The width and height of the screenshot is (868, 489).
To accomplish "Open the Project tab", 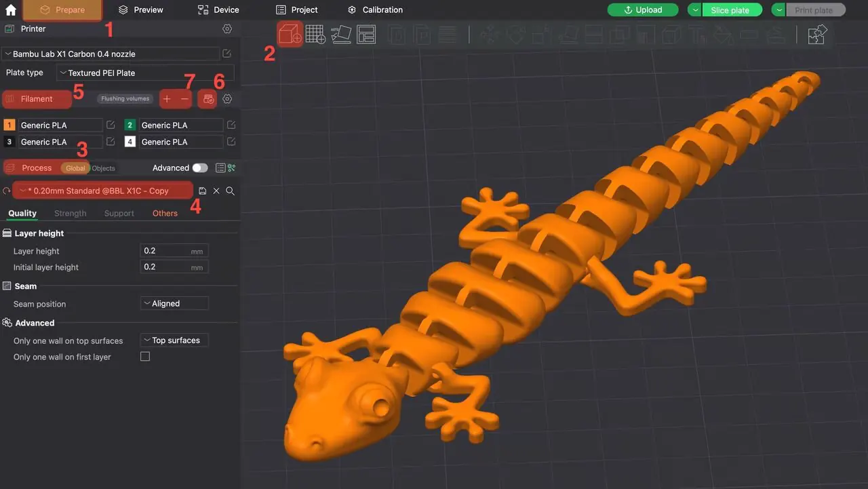I will 297,9.
